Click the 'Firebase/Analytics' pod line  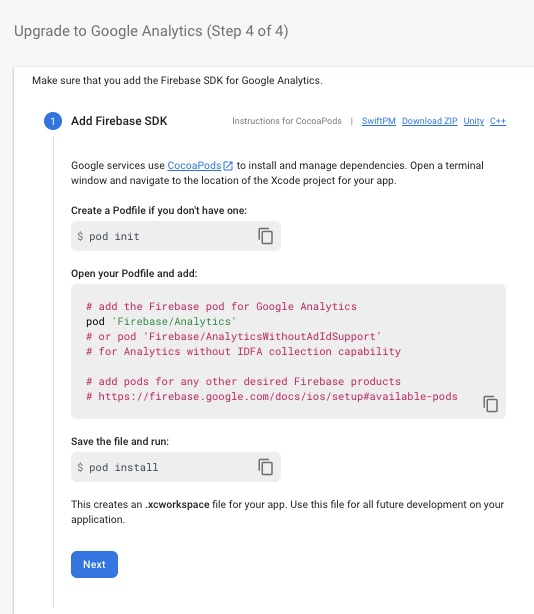[x=161, y=321]
